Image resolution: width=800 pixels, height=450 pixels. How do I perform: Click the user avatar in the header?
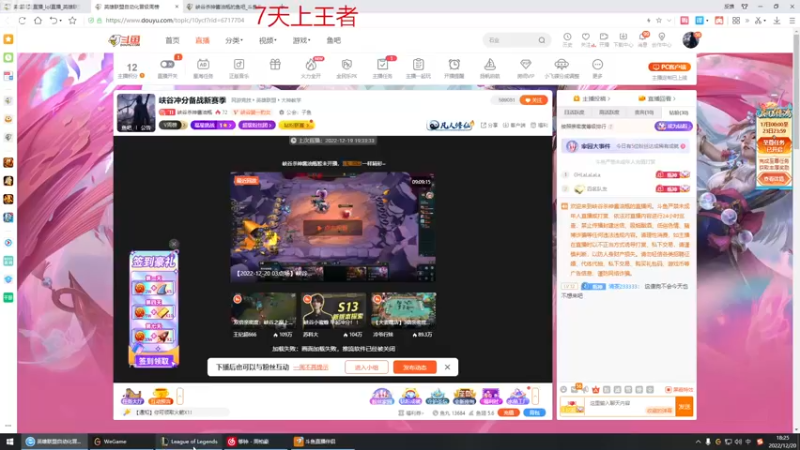pos(690,40)
